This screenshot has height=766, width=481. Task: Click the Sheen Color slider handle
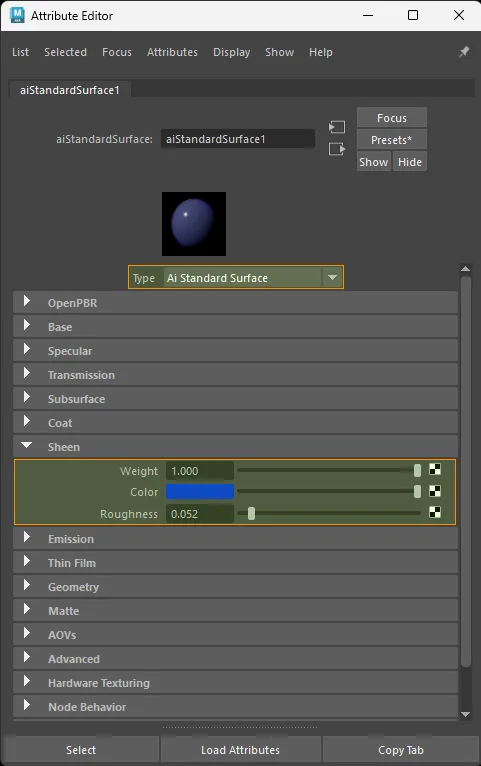click(417, 491)
